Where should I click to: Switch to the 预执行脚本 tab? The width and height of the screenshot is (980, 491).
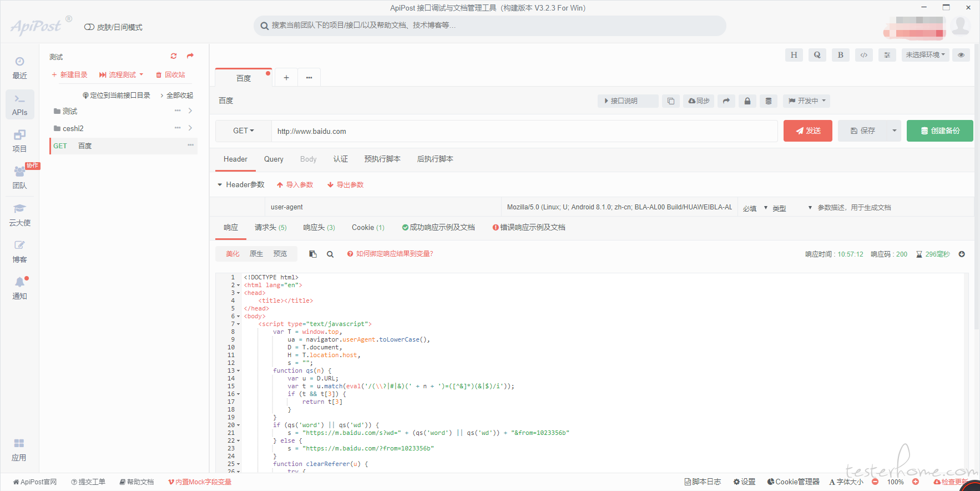382,159
